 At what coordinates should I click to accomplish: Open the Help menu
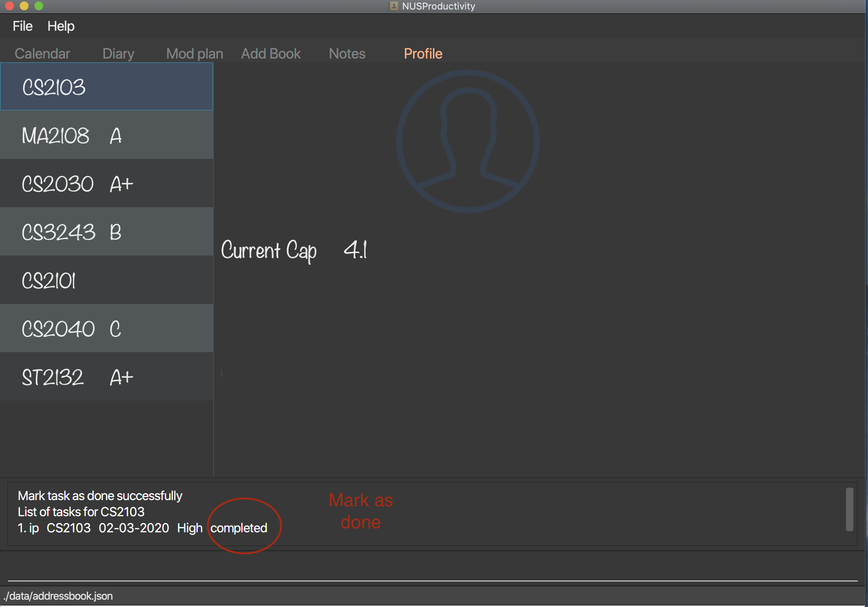pos(61,26)
